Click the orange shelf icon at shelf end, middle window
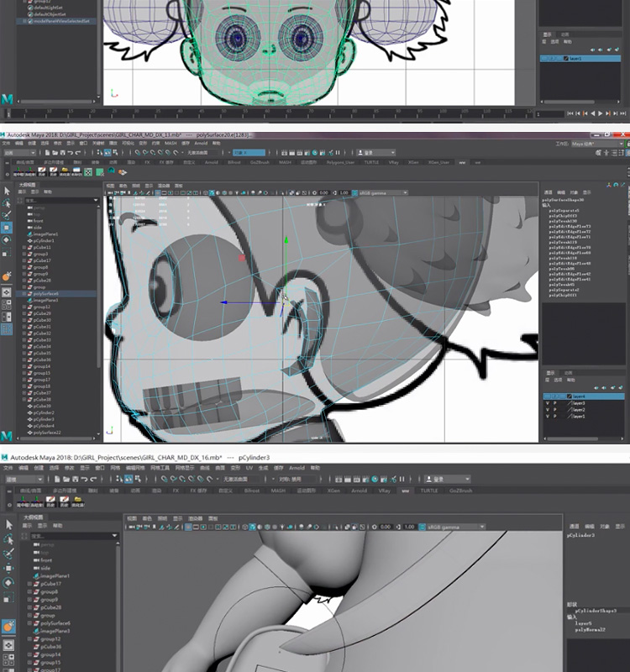This screenshot has height=672, width=630. pos(123,172)
